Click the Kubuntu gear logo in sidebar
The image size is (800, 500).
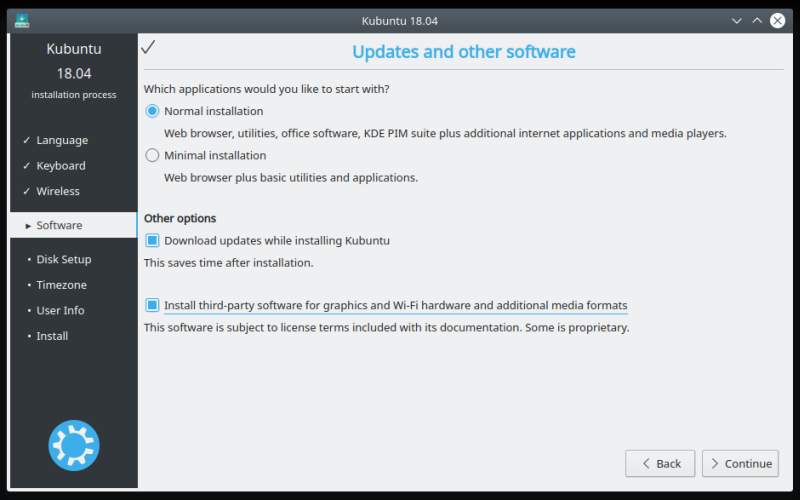click(74, 445)
